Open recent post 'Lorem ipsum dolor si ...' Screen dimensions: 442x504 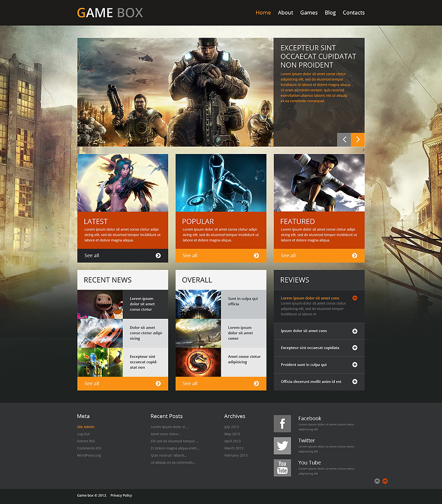[169, 427]
